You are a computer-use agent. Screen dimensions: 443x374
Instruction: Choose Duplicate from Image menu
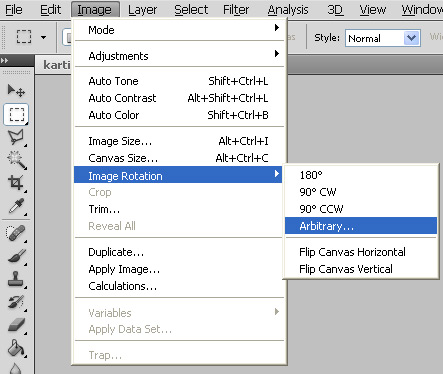coord(178,252)
